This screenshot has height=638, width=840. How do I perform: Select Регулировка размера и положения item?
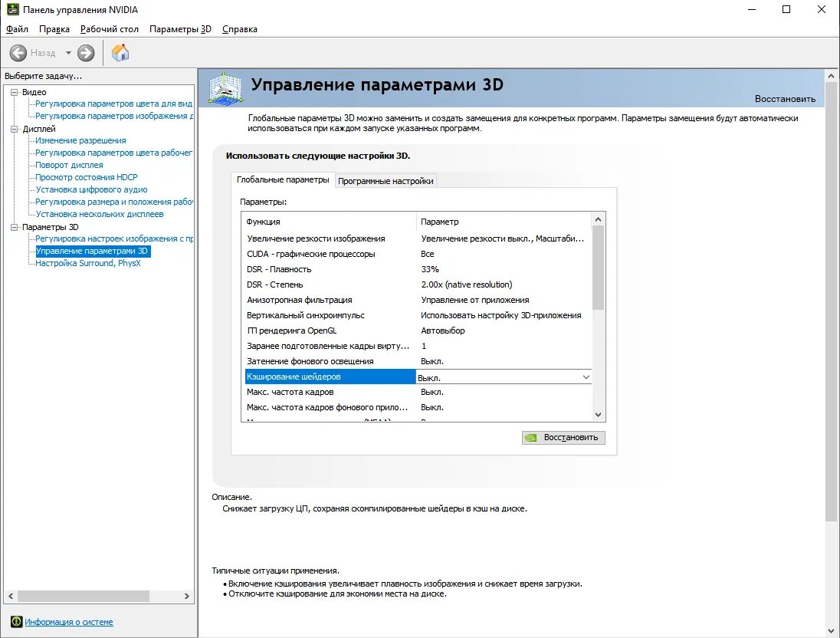(x=113, y=202)
